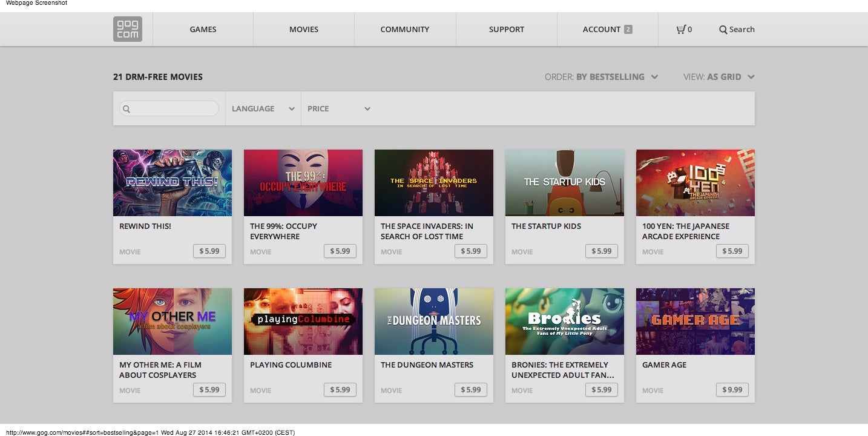Click price button for My Other Me
The image size is (868, 436).
[209, 389]
